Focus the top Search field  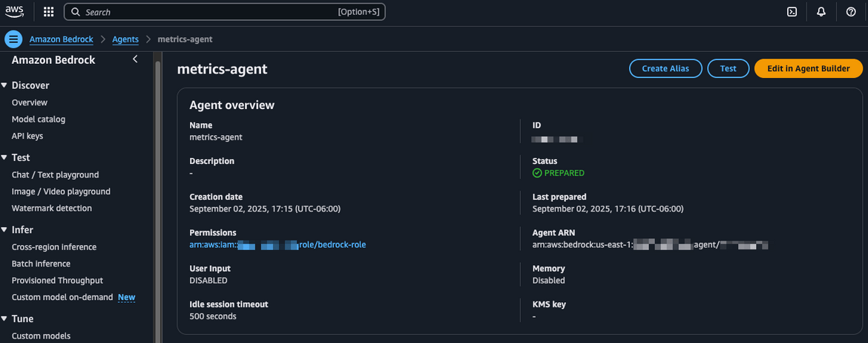tap(225, 12)
